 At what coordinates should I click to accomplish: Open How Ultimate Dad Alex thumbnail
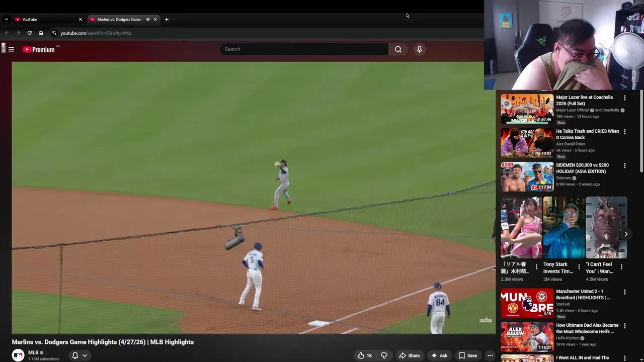[x=527, y=337]
